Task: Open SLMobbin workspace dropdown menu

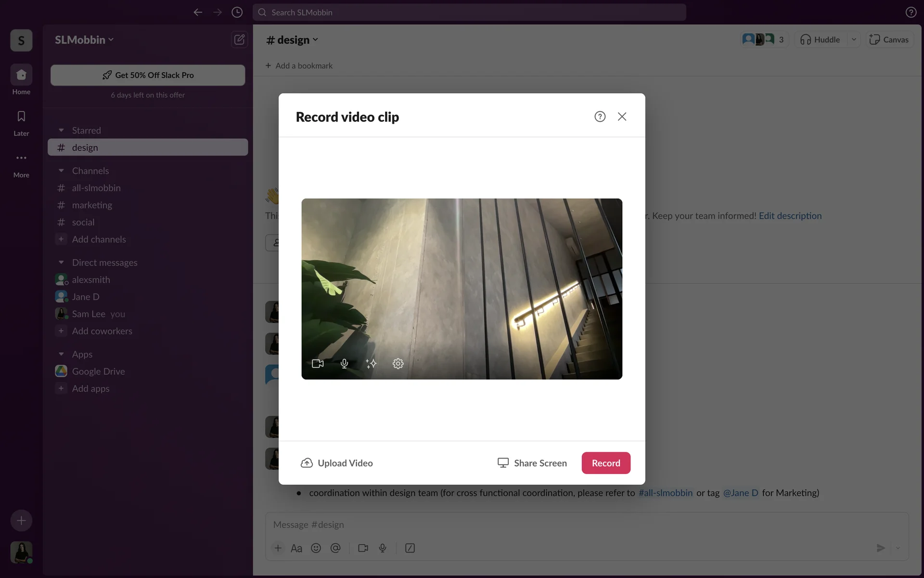Action: tap(84, 40)
